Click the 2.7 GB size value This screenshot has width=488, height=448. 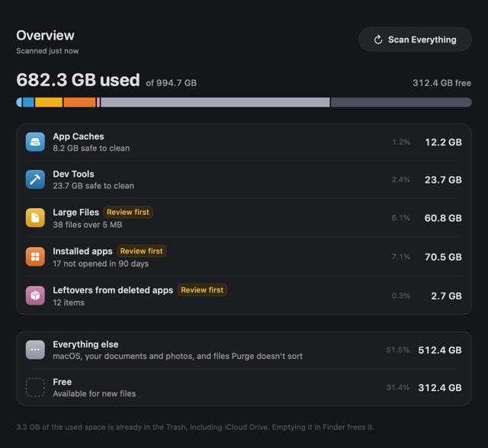(x=446, y=296)
